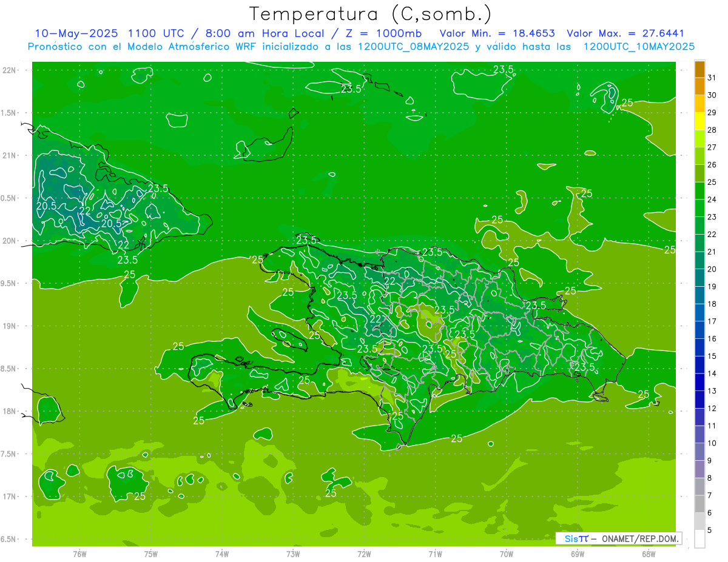Click longitude axis label "73W"
Image resolution: width=728 pixels, height=562 pixels.
[x=293, y=554]
